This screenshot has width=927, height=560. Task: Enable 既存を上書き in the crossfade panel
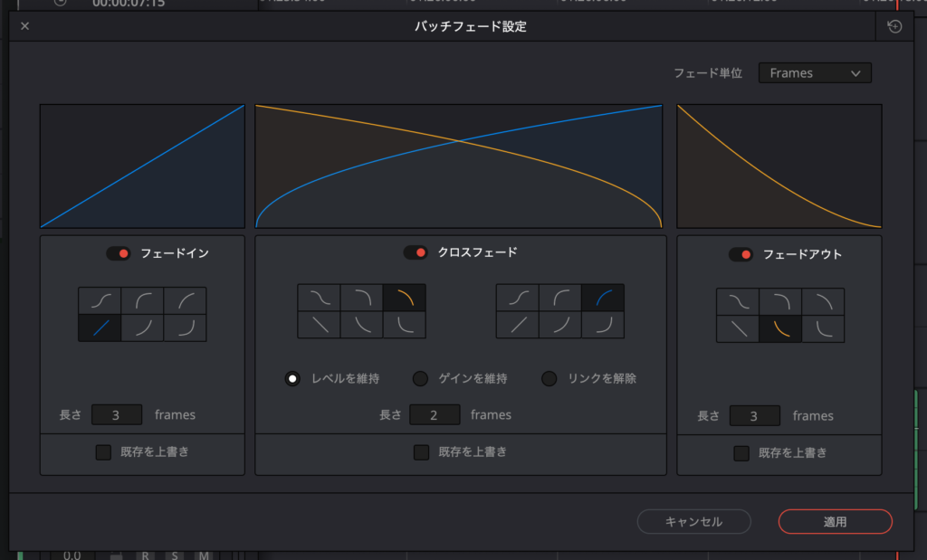[421, 451]
